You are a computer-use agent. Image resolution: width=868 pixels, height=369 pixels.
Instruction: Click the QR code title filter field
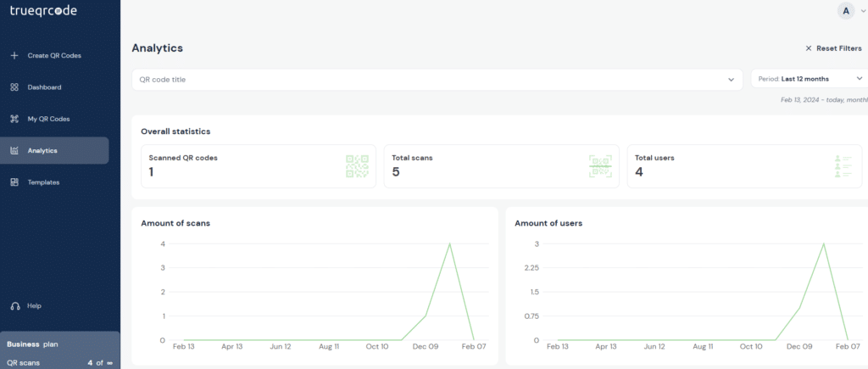coord(437,80)
